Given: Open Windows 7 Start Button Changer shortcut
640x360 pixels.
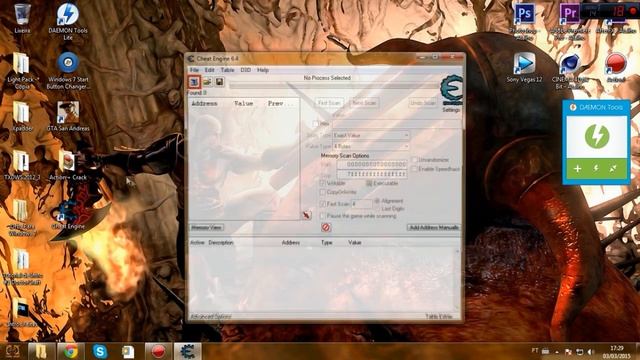Looking at the screenshot, I should click(68, 71).
